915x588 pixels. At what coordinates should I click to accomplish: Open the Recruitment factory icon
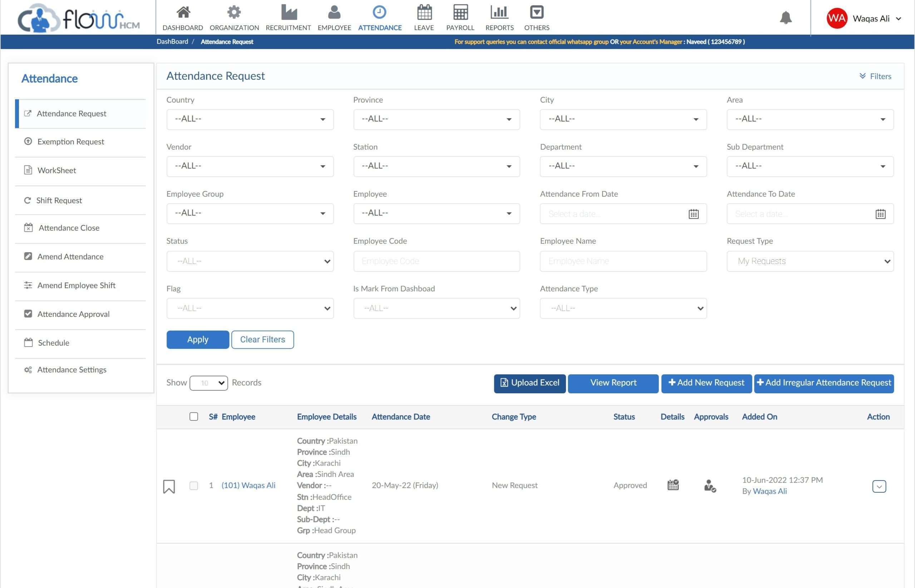pyautogui.click(x=289, y=12)
